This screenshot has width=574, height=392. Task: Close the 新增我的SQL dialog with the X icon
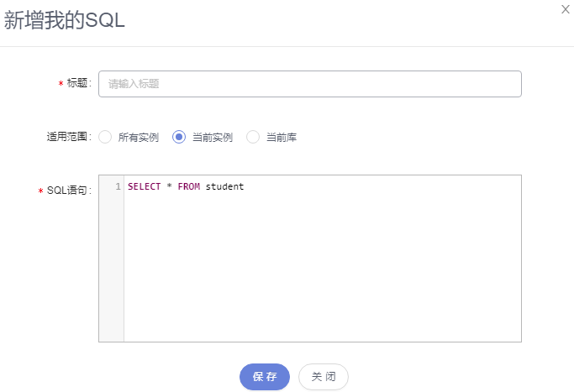coord(566,9)
